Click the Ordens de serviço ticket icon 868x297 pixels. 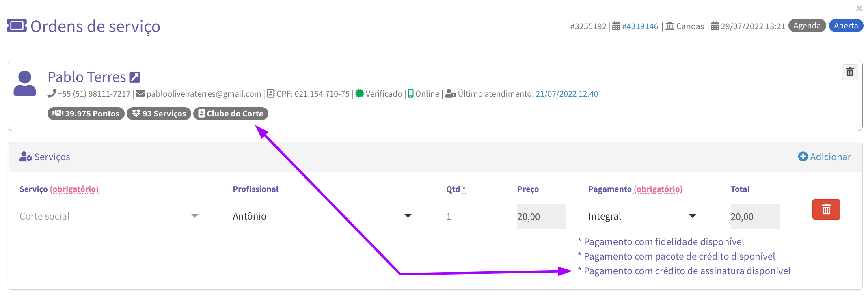(17, 26)
